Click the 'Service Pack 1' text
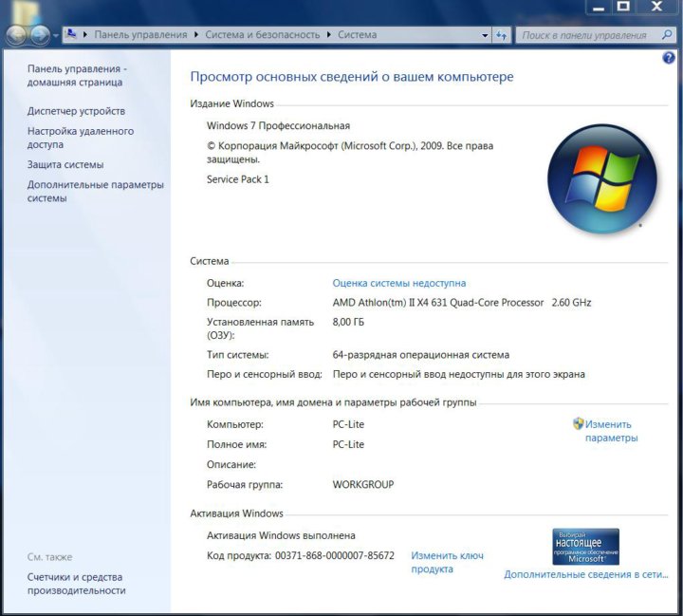Viewport: 683px width, 616px height. (238, 179)
